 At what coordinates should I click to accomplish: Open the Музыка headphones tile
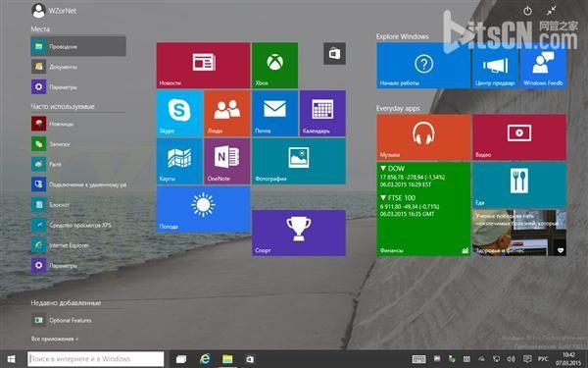(x=423, y=137)
